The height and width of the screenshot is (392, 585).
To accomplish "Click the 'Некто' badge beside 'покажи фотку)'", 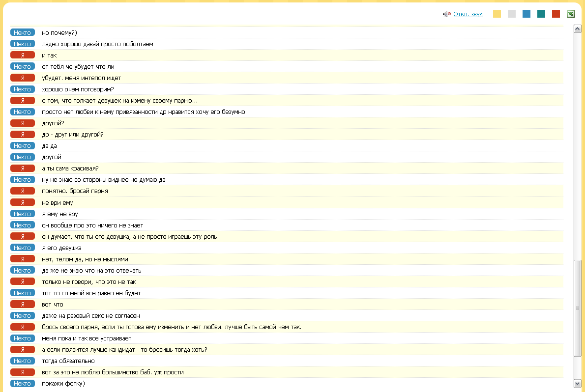I will [23, 384].
